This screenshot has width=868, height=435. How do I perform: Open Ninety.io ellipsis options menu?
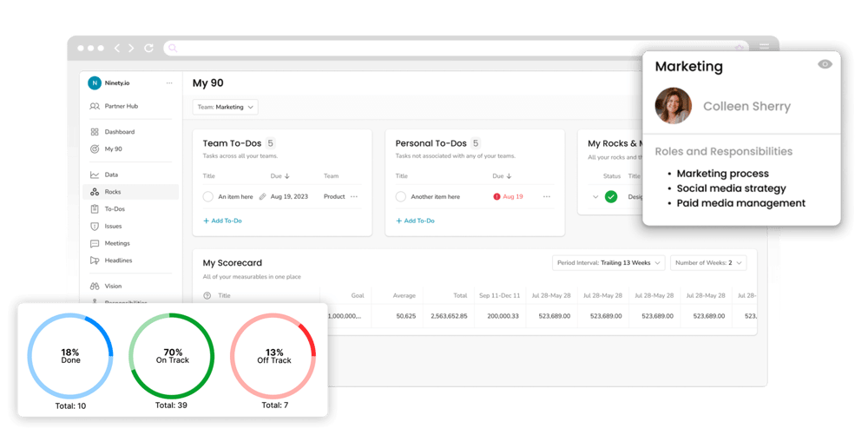tap(169, 83)
